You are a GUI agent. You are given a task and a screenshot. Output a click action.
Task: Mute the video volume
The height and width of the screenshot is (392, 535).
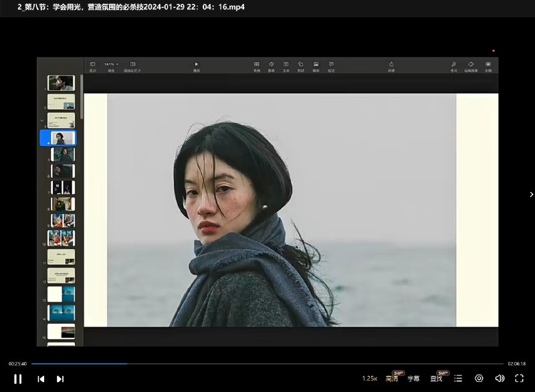[x=500, y=379]
